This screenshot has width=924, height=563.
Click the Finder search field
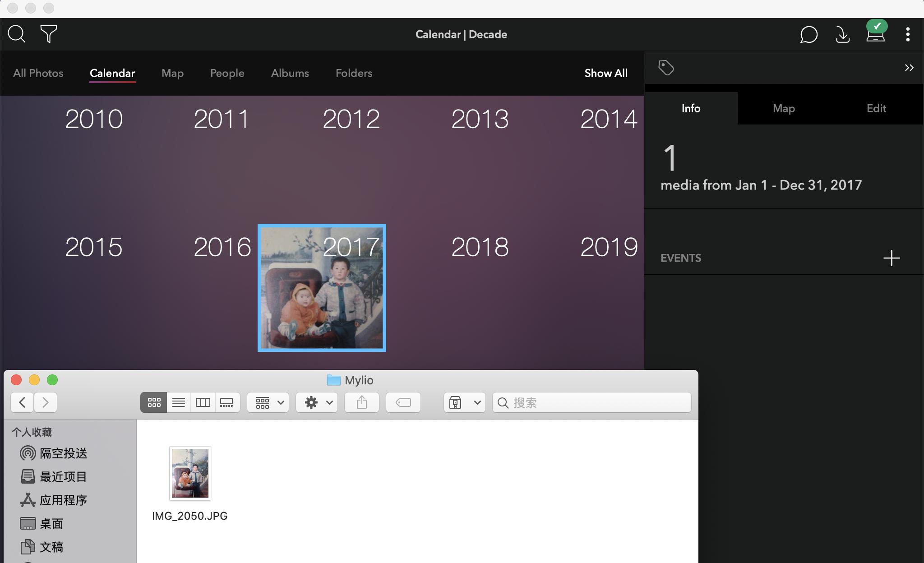[x=592, y=402]
